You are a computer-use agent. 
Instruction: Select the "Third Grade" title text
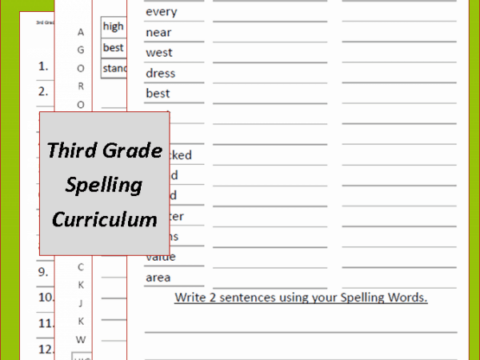click(105, 150)
